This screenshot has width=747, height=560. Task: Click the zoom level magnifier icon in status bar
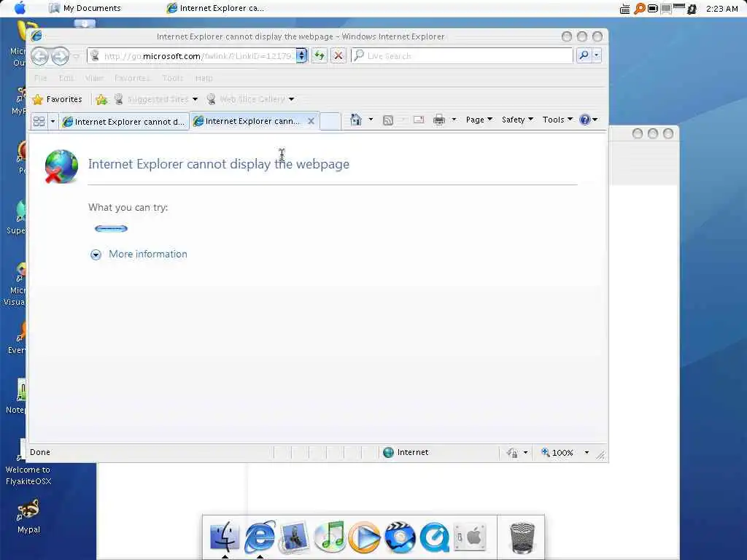[x=545, y=452]
